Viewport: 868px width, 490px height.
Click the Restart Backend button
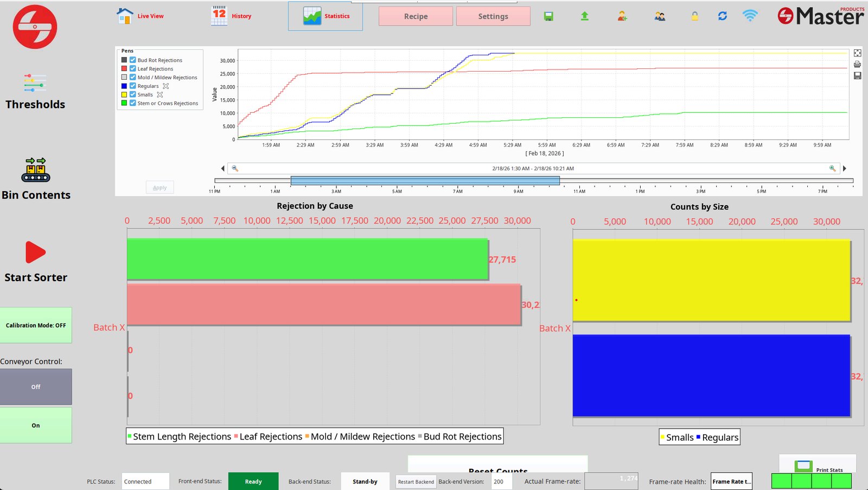pyautogui.click(x=416, y=481)
